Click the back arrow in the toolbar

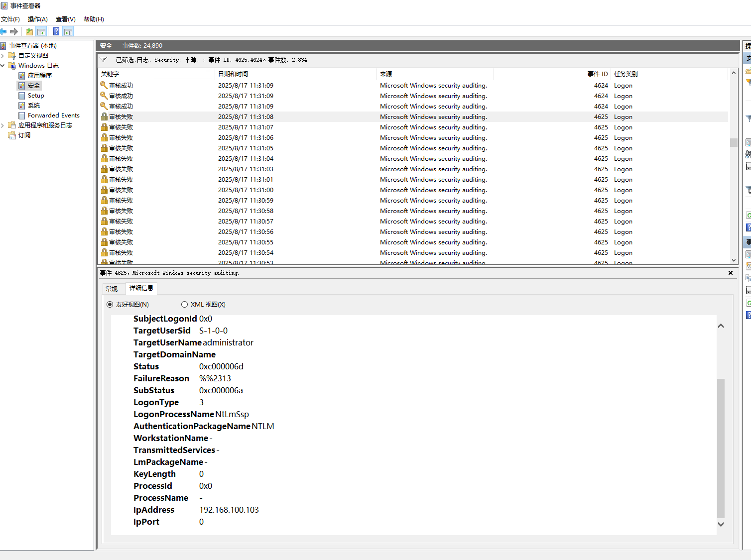click(x=3, y=32)
